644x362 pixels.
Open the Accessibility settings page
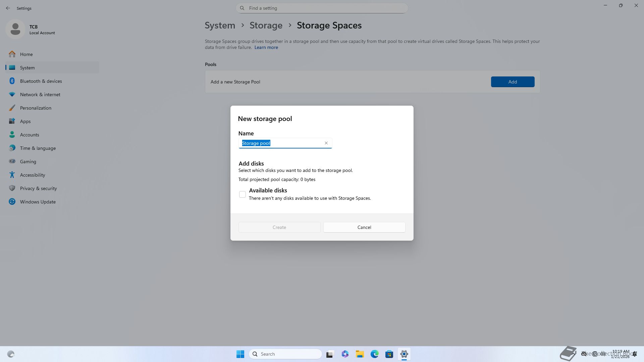pos(32,175)
